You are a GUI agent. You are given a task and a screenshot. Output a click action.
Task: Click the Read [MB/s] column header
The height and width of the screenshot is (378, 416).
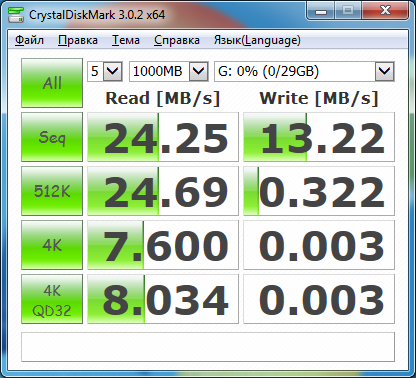(x=163, y=98)
